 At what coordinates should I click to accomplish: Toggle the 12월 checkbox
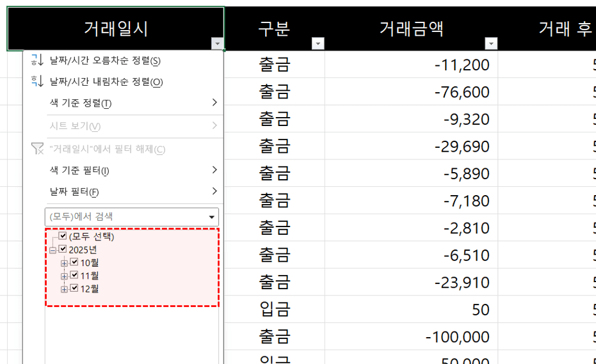[x=74, y=289]
